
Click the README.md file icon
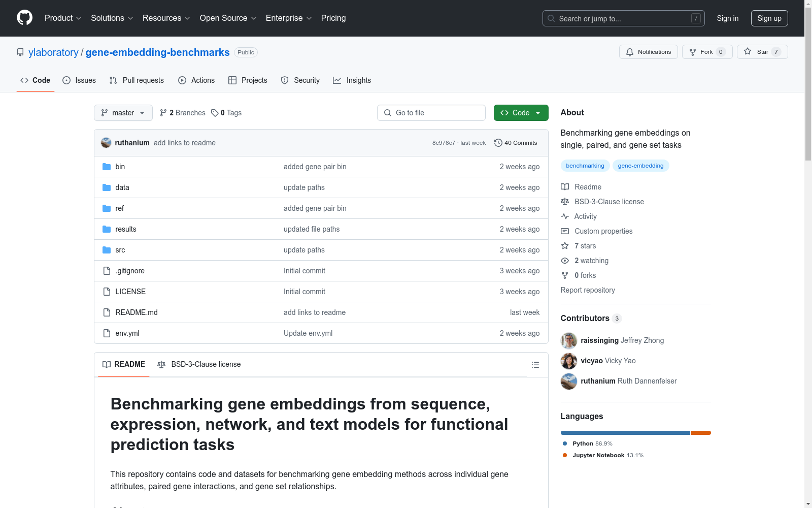pos(107,312)
